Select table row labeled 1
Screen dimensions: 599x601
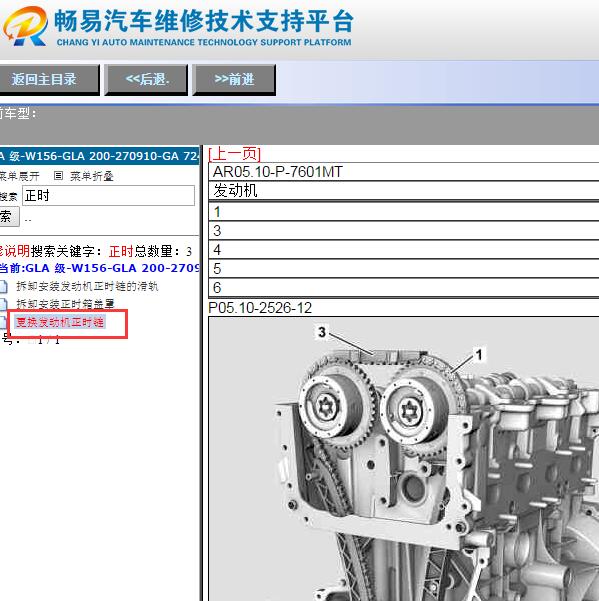pos(404,212)
